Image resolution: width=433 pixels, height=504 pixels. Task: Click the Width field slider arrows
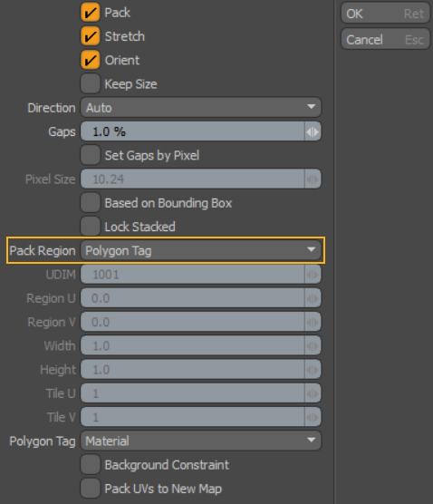coord(313,346)
